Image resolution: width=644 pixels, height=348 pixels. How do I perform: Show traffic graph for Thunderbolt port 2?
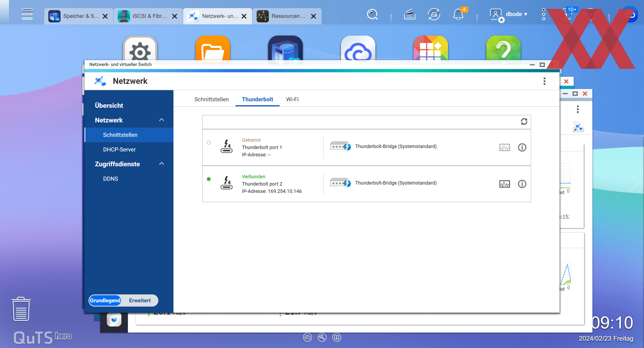tap(504, 184)
